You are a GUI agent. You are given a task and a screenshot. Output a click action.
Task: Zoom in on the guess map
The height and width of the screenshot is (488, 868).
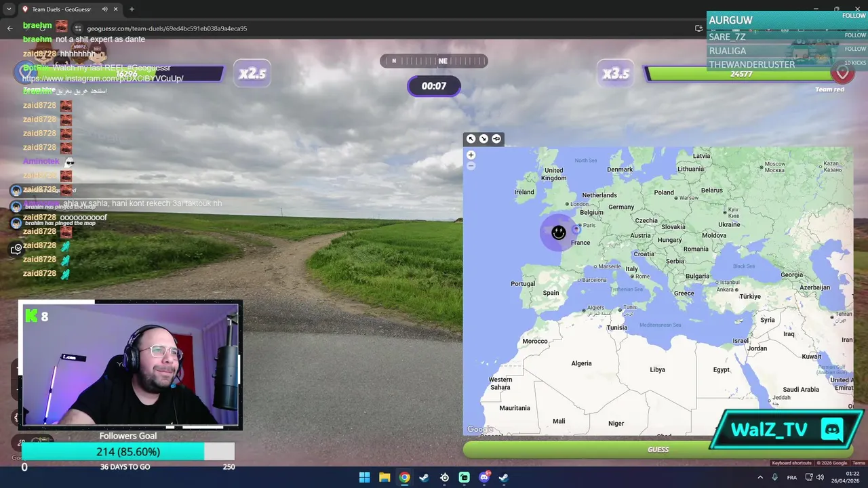pos(471,155)
